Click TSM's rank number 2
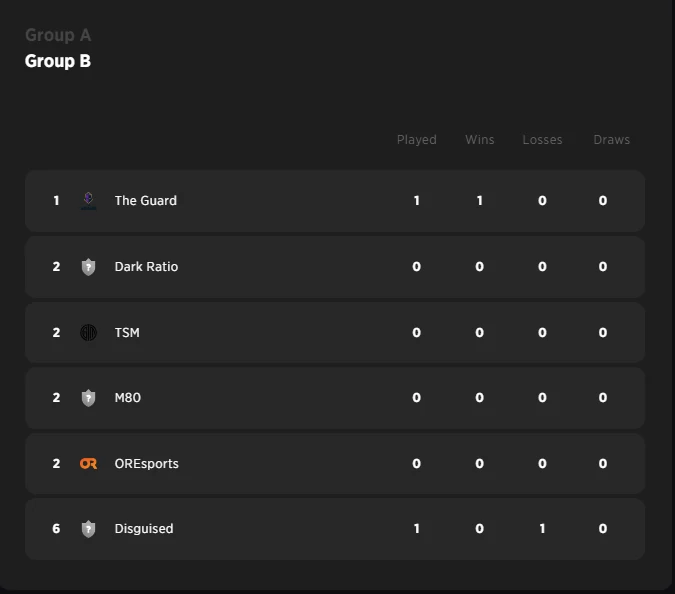The height and width of the screenshot is (594, 675). (x=56, y=333)
